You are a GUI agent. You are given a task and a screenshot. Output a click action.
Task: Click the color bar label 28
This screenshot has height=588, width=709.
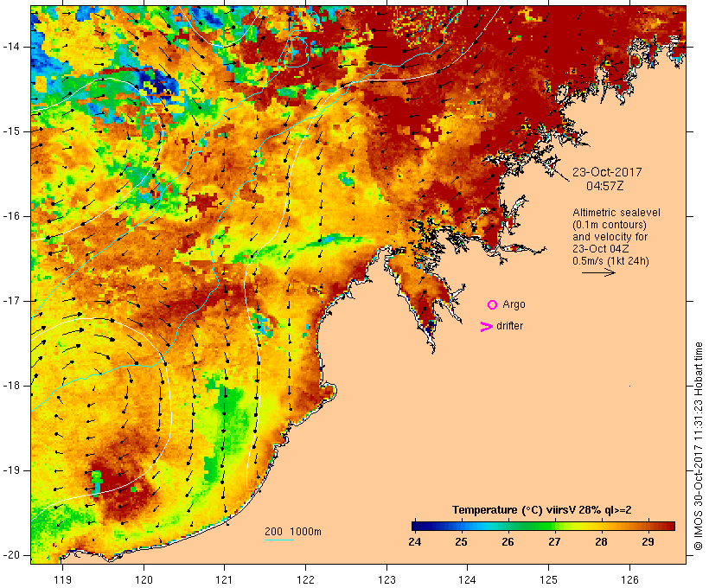[x=601, y=542]
